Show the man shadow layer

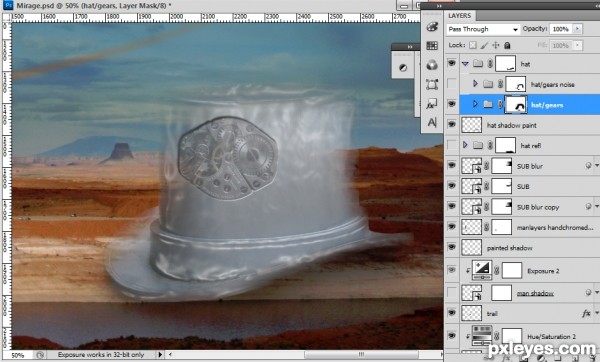click(452, 292)
